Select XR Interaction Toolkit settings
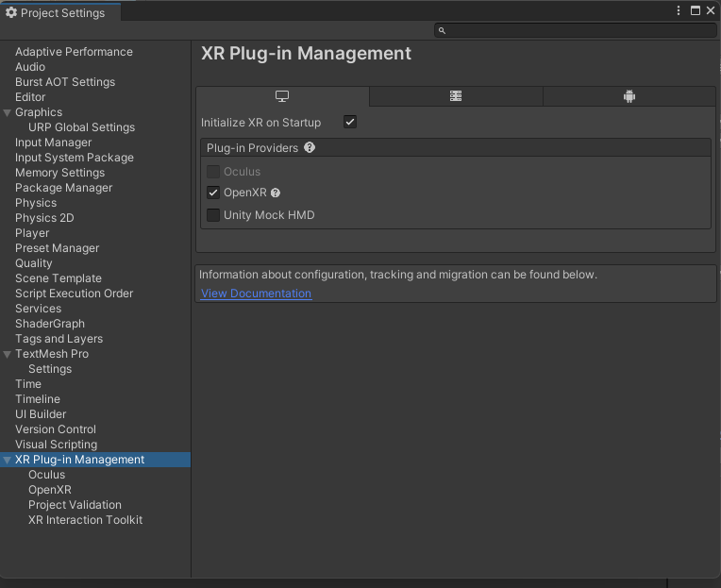Viewport: 721px width, 588px height. 85,520
